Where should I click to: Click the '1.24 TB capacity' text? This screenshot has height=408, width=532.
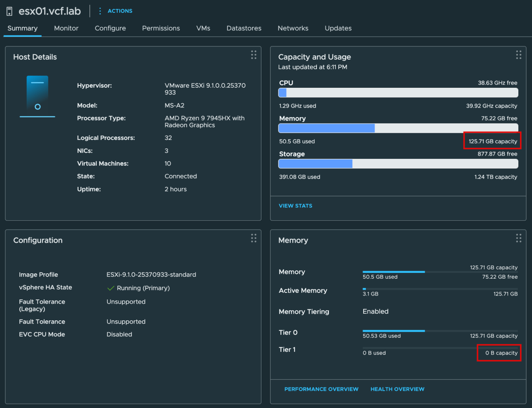tap(496, 177)
